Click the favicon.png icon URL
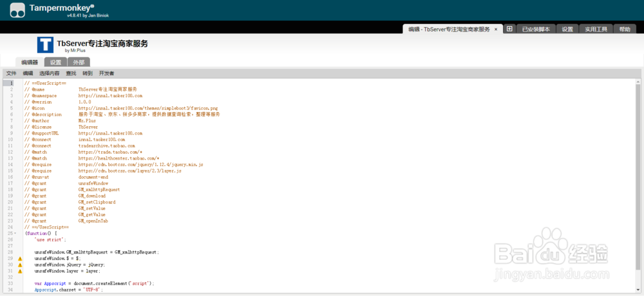This screenshot has height=296, width=644. 148,108
